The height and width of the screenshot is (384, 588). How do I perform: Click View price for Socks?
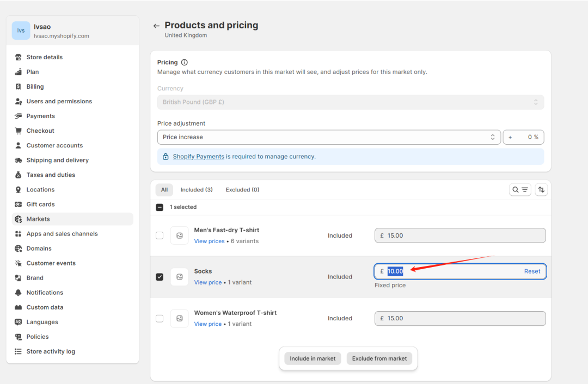click(208, 282)
